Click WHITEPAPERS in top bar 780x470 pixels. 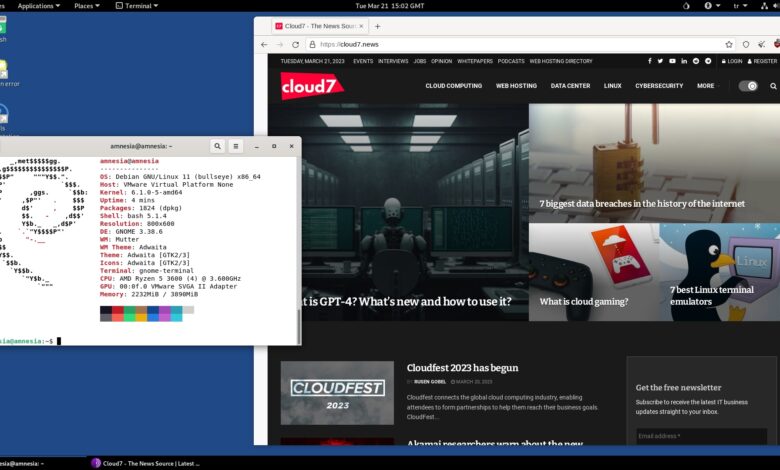475,61
